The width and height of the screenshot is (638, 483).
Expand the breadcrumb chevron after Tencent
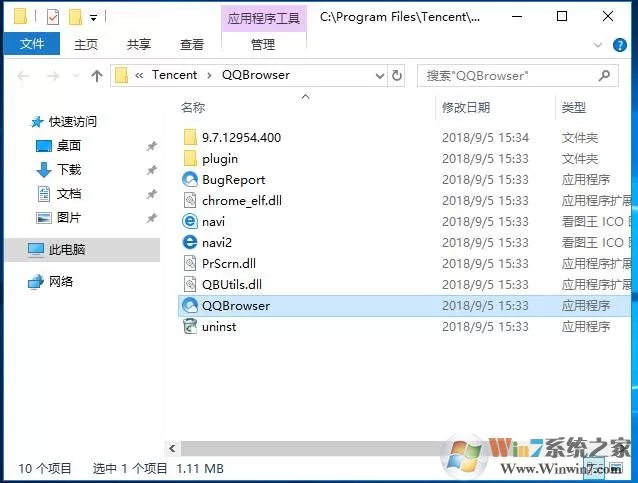click(209, 76)
